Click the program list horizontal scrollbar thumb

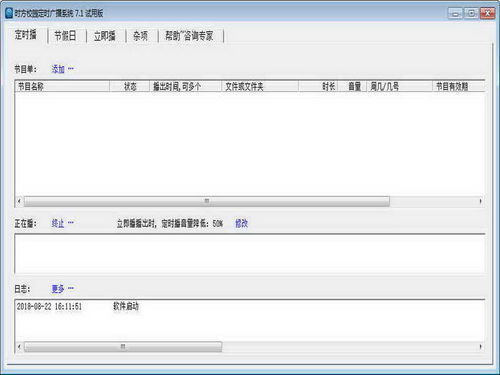[207, 201]
